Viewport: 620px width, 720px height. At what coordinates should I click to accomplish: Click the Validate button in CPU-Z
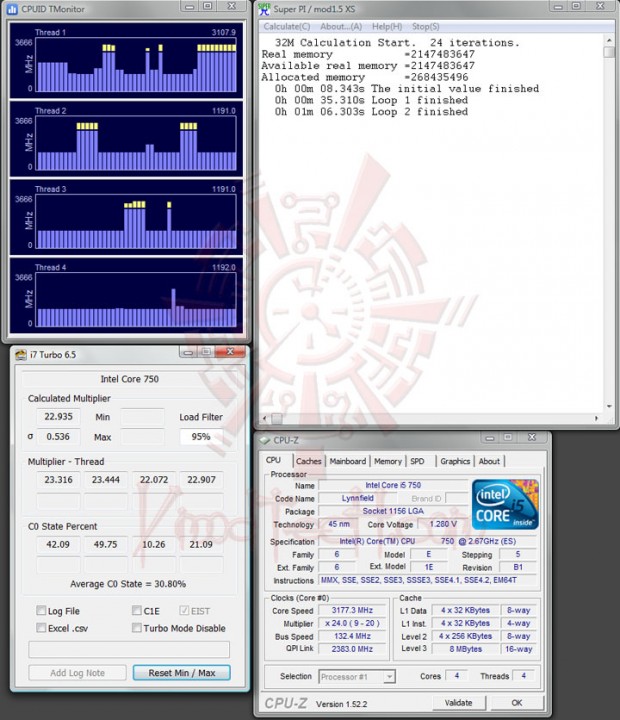pyautogui.click(x=458, y=703)
